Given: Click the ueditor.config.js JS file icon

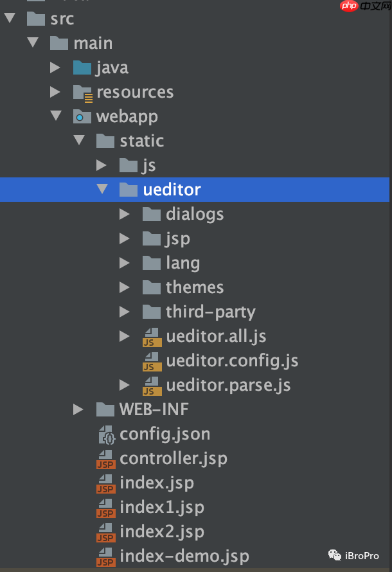Looking at the screenshot, I should 152,361.
